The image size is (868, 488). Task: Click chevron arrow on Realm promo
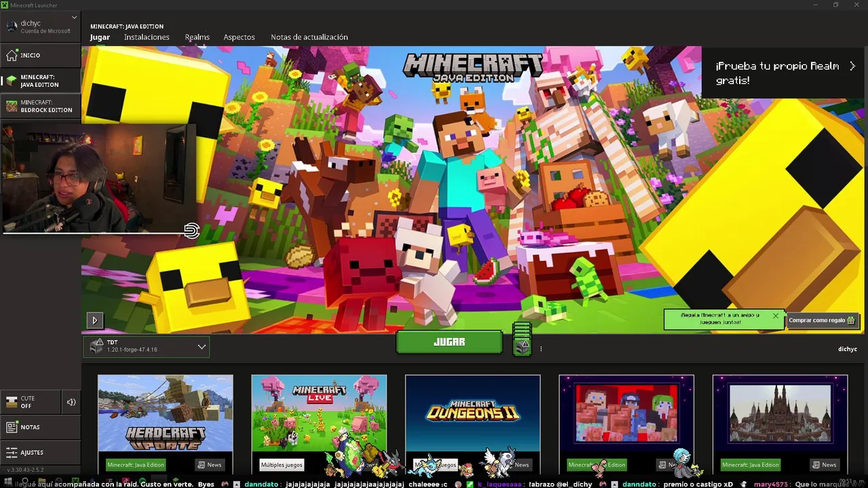[852, 66]
